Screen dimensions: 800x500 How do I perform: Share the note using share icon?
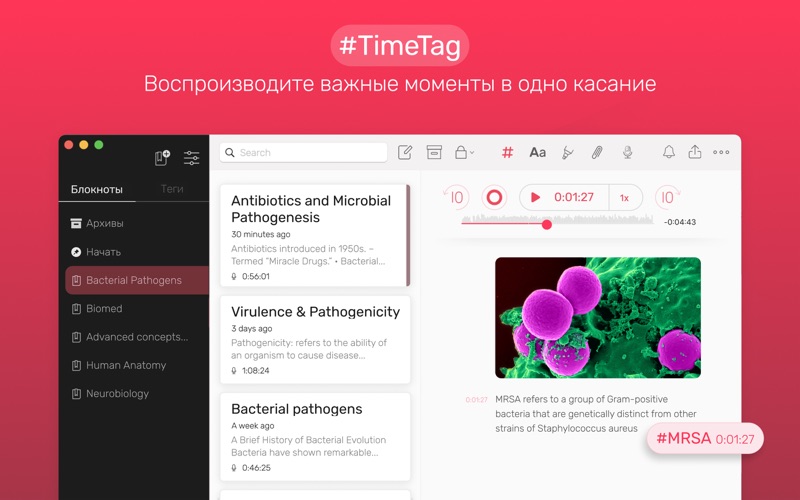click(694, 152)
